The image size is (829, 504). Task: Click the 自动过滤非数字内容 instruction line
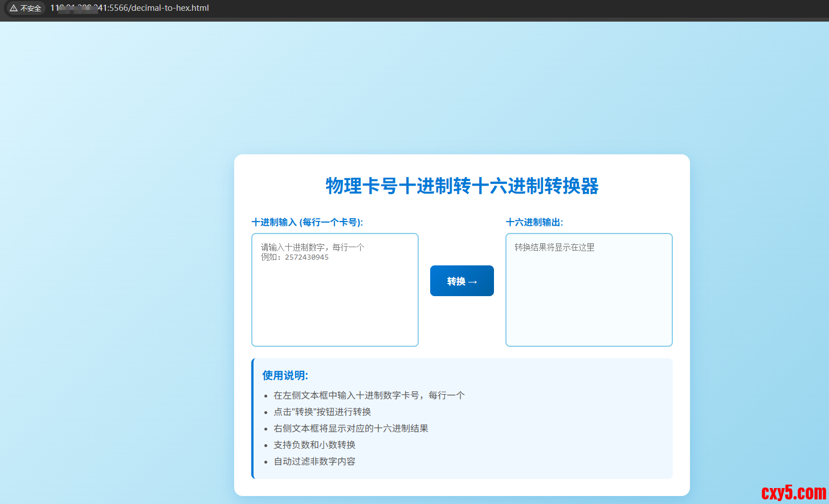[314, 461]
